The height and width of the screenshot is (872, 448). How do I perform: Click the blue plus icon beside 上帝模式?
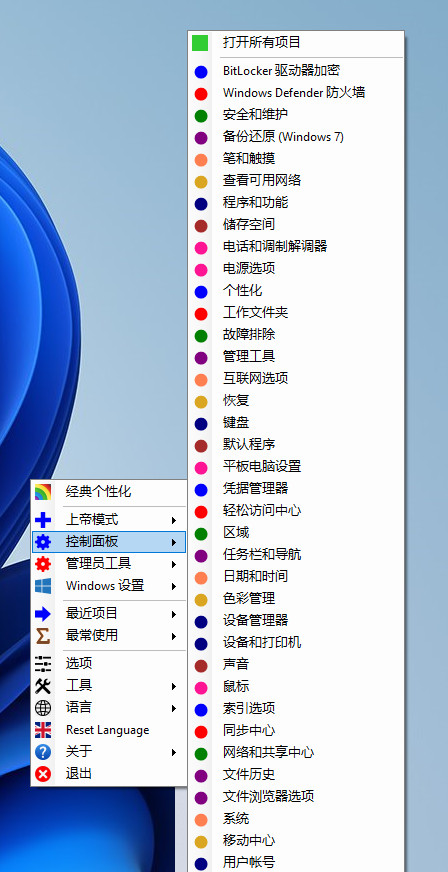[43, 520]
